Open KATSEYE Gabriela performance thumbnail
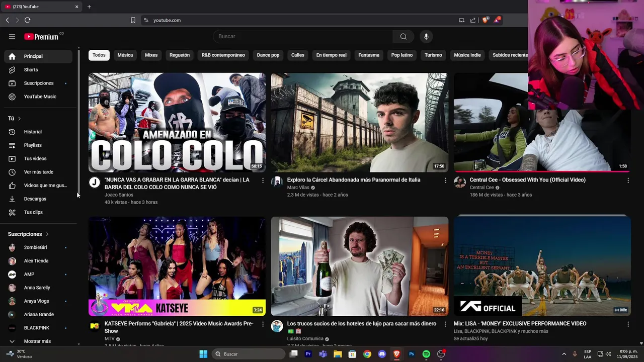Viewport: 644px width, 362px height. pos(177,266)
